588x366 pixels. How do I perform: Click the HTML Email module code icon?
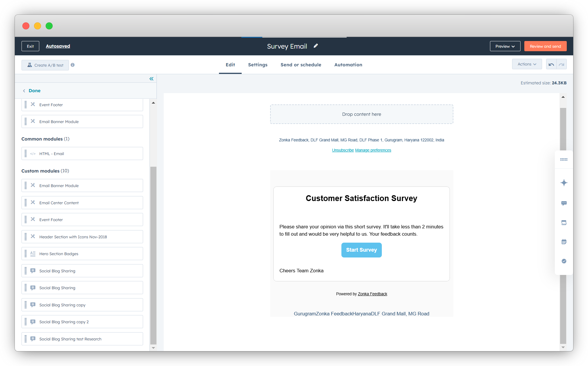tap(33, 154)
